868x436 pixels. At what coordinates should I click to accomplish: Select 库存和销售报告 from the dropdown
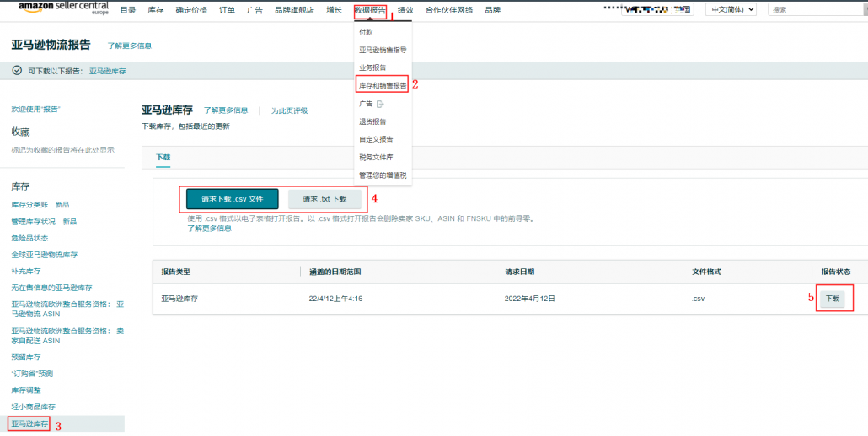[383, 85]
